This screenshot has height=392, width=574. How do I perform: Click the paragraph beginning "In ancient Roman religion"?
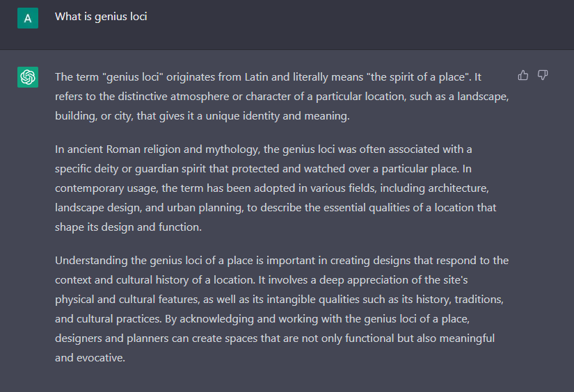click(x=276, y=188)
